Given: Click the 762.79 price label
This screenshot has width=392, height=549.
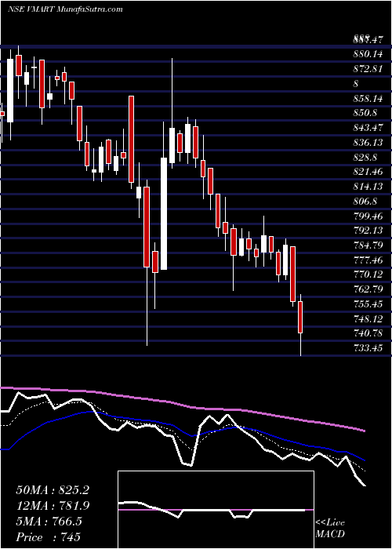Looking at the screenshot, I should [368, 289].
